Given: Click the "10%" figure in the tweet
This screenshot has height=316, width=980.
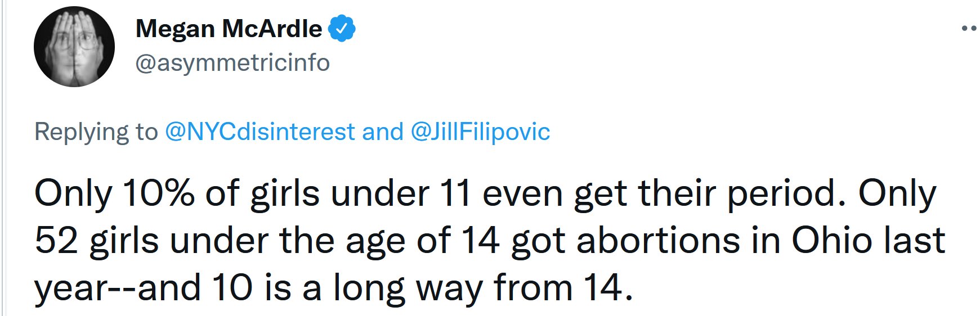Looking at the screenshot, I should tap(158, 193).
